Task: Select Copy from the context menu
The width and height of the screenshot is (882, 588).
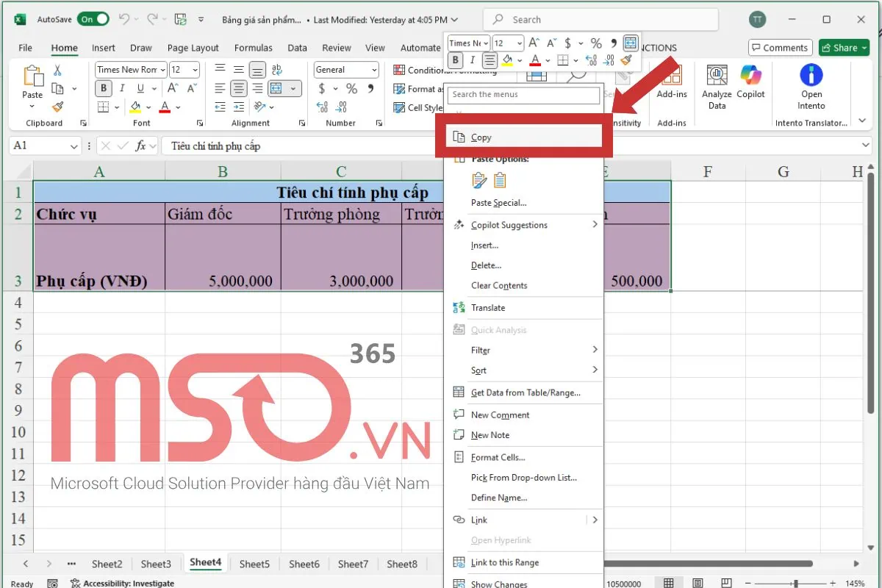Action: pyautogui.click(x=523, y=137)
